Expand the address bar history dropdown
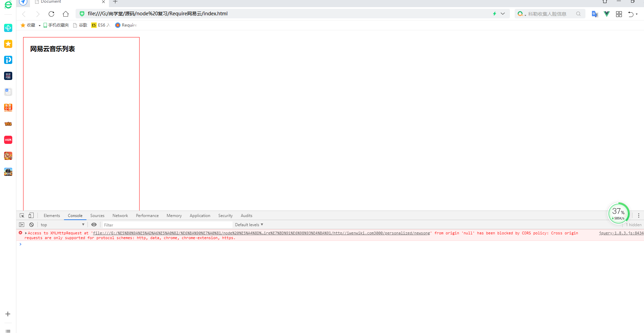 (x=503, y=14)
